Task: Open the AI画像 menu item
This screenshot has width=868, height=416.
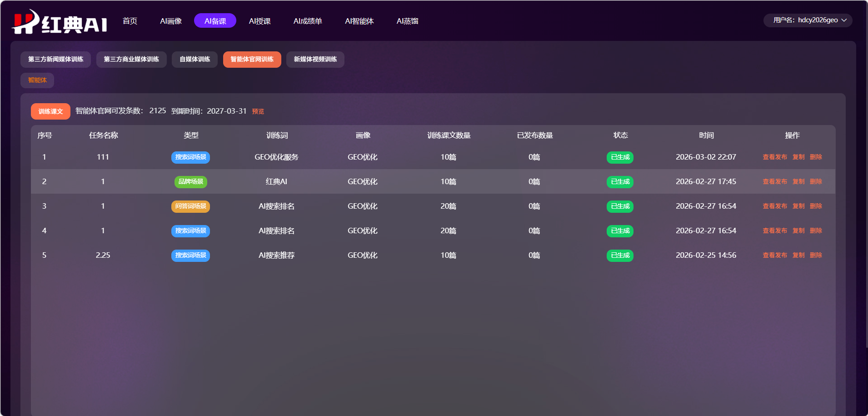Action: (171, 21)
